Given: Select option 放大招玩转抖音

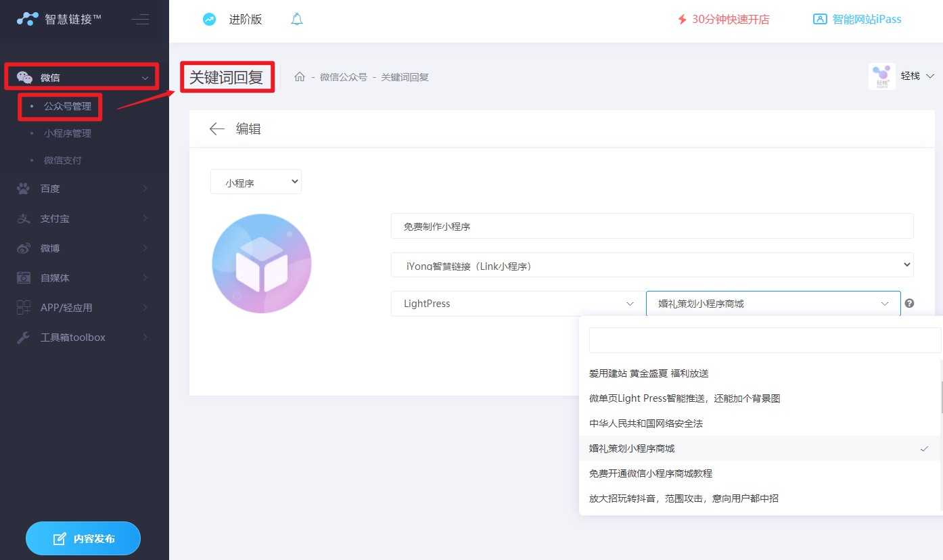Looking at the screenshot, I should click(x=760, y=498).
